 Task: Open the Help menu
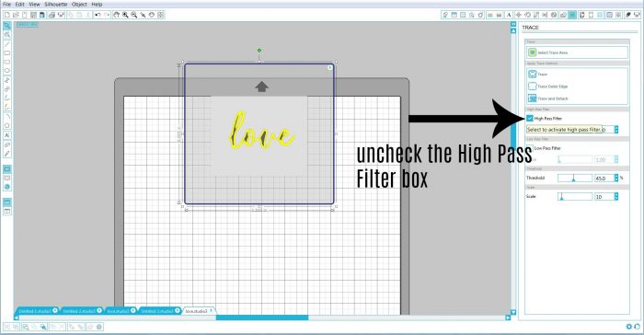[97, 4]
